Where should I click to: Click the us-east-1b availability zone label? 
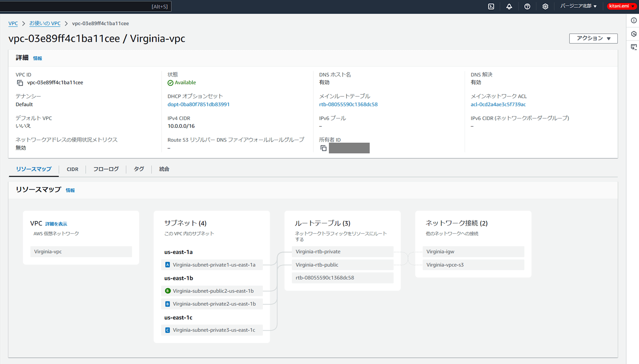179,278
